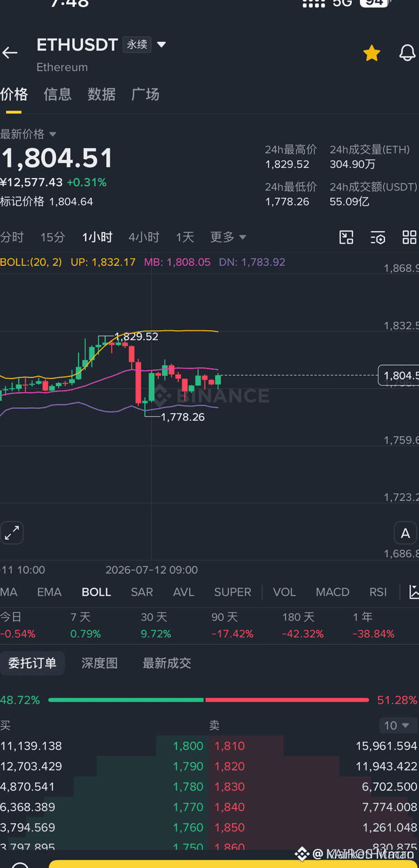Expand the 更多 intervals dropdown
This screenshot has height=868, width=419.
228,237
